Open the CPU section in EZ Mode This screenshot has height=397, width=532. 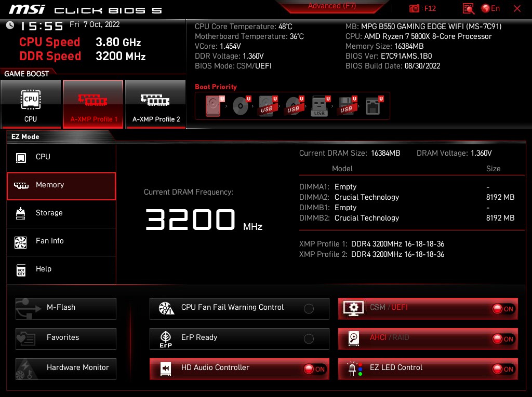tap(61, 157)
